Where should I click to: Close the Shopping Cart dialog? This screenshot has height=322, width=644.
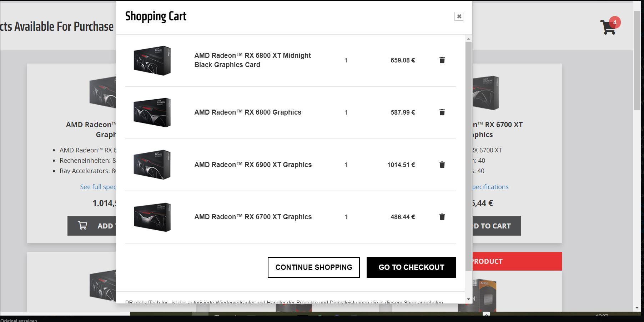pyautogui.click(x=459, y=16)
